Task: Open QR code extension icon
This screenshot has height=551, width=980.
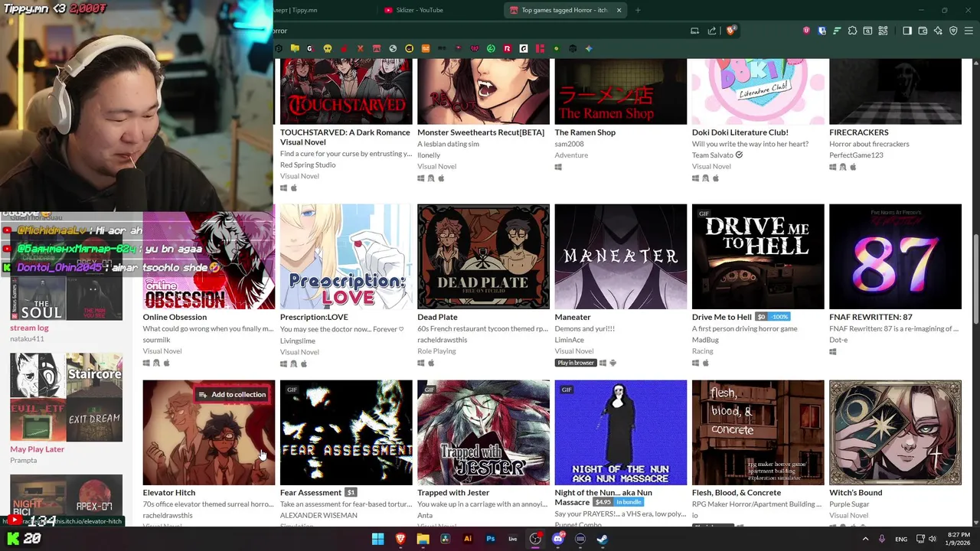Action: coord(883,31)
